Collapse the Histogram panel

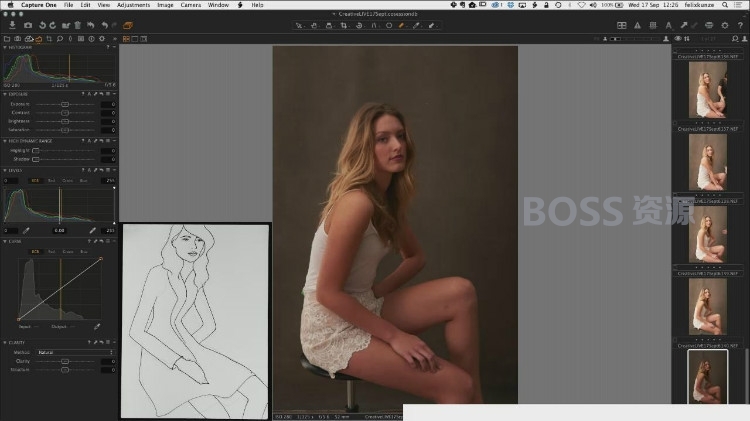(5, 47)
